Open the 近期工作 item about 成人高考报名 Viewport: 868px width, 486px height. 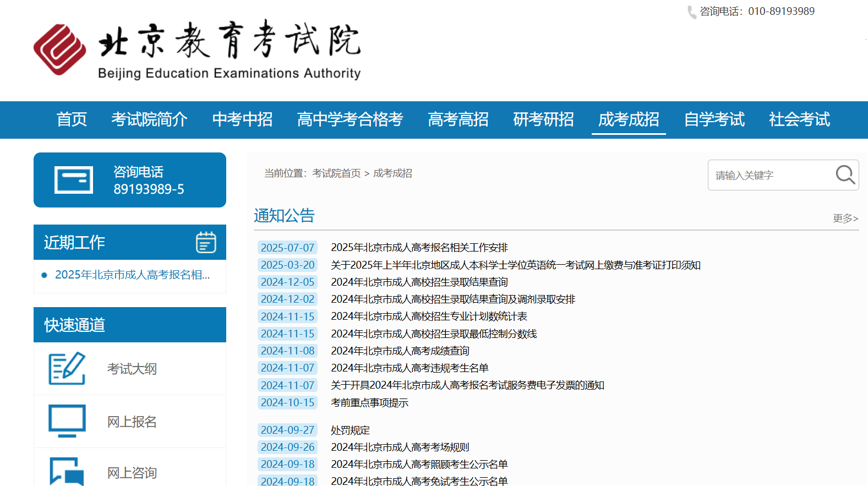click(132, 275)
